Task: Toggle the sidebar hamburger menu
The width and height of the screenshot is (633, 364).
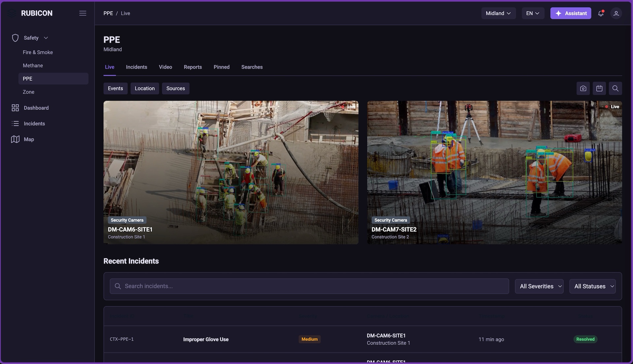Action: pos(83,13)
